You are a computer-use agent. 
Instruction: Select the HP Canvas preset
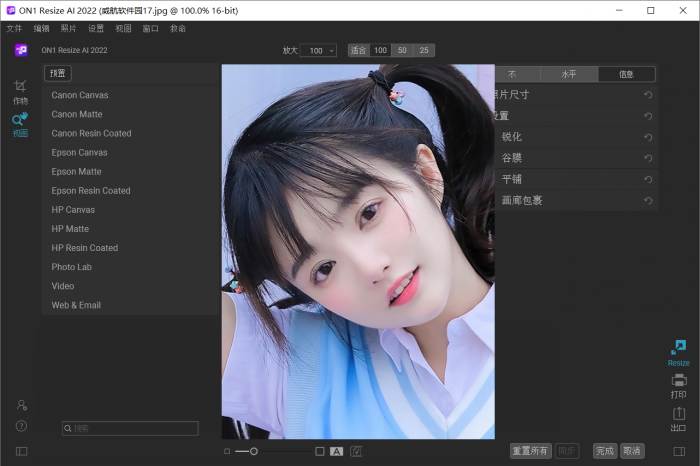tap(73, 210)
